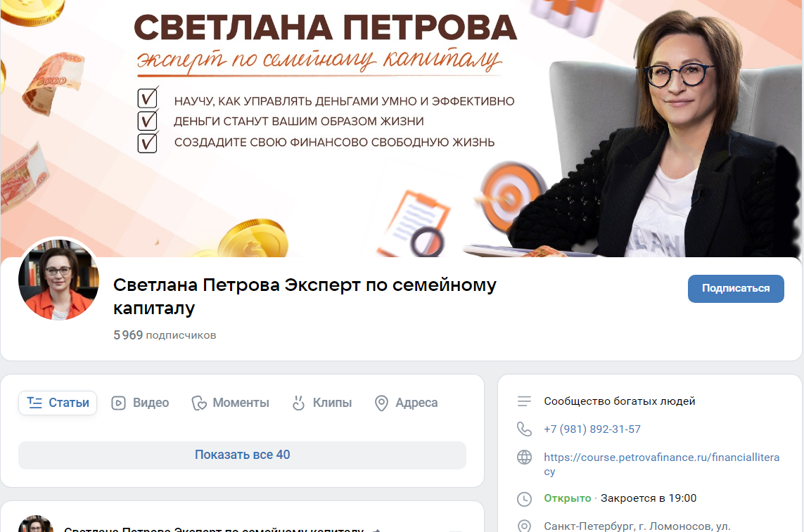Click the 5 969 подписчиков counter
Viewport: 804px width, 532px height.
click(x=165, y=335)
